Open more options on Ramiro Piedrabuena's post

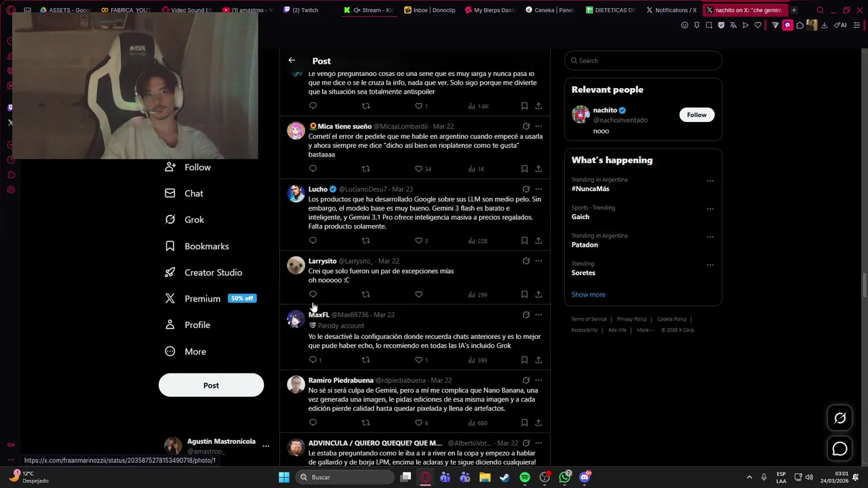coord(538,380)
